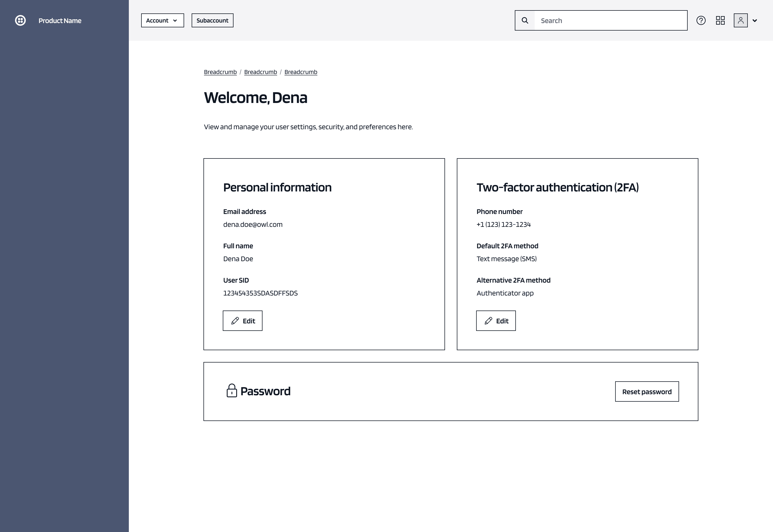Screen dimensions: 773x532
Task: Click Edit in the 2FA section
Action: (x=496, y=320)
